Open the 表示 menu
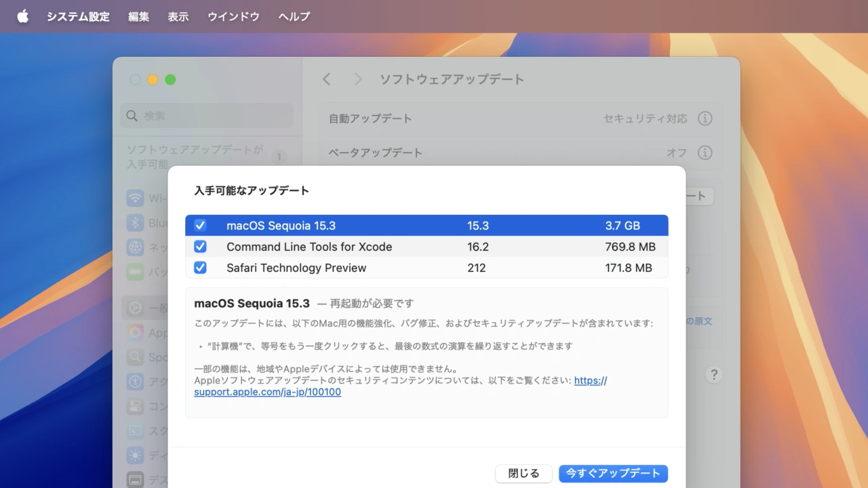The image size is (868, 488). (x=178, y=16)
